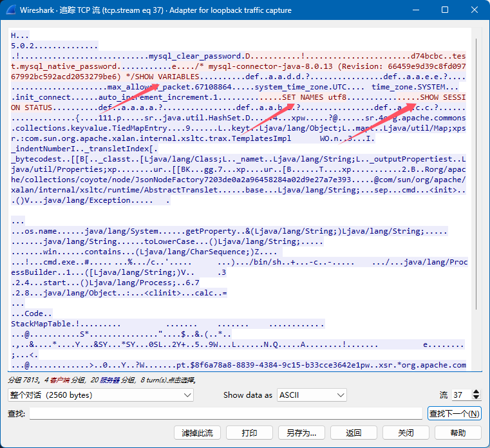The image size is (490, 448).
Task: Click the StackMapTable text line
Action: [41, 324]
